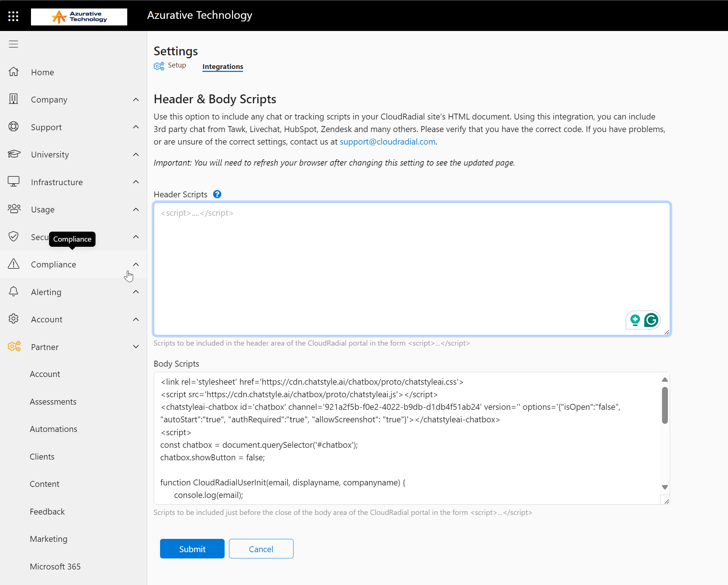Screen dimensions: 728x585
Task: Expand the Security menu chevron
Action: pos(136,237)
